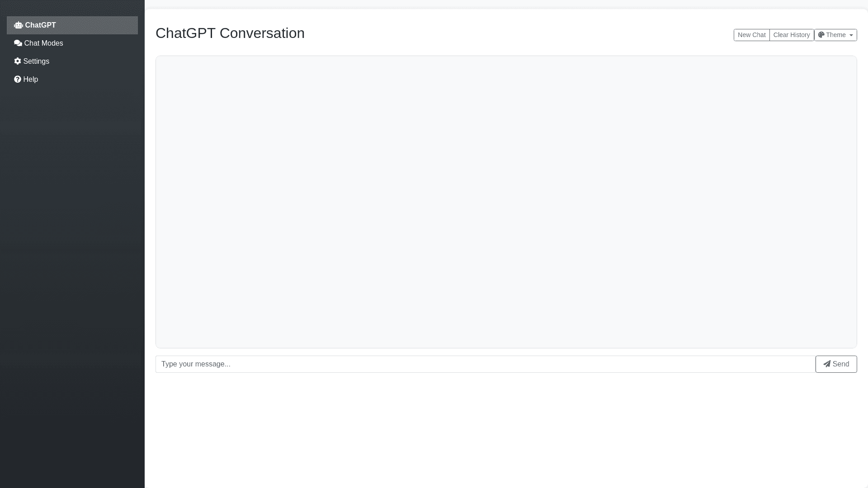Image resolution: width=868 pixels, height=488 pixels.
Task: Focus the Type your message input field
Action: (x=485, y=364)
